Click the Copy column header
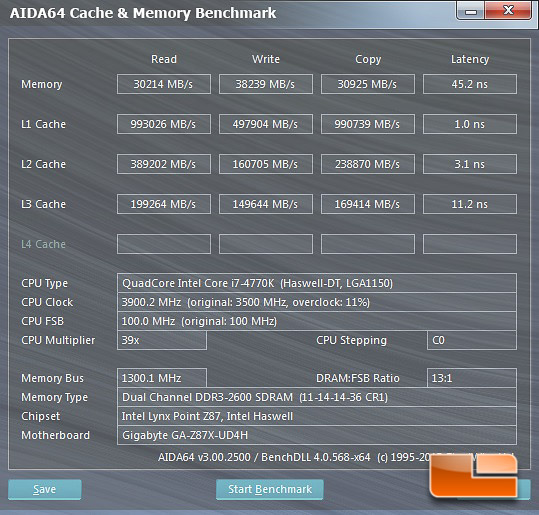This screenshot has width=539, height=515. (368, 59)
